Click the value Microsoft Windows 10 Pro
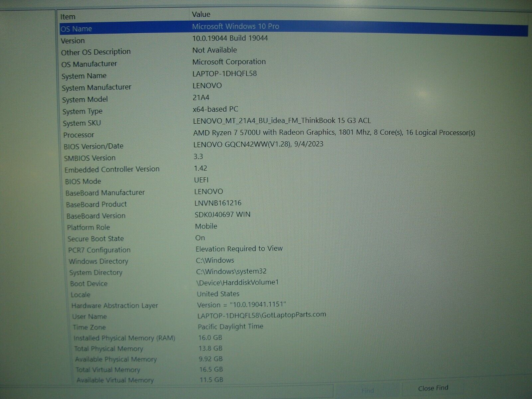This screenshot has height=399, width=532. pos(235,26)
